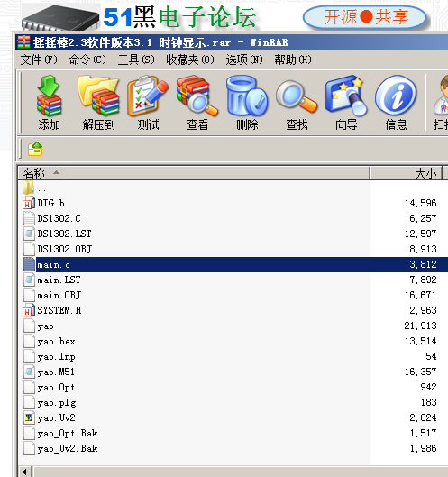This screenshot has width=448, height=477.
Task: Select the file name DS1302.LST
Action: (64, 234)
